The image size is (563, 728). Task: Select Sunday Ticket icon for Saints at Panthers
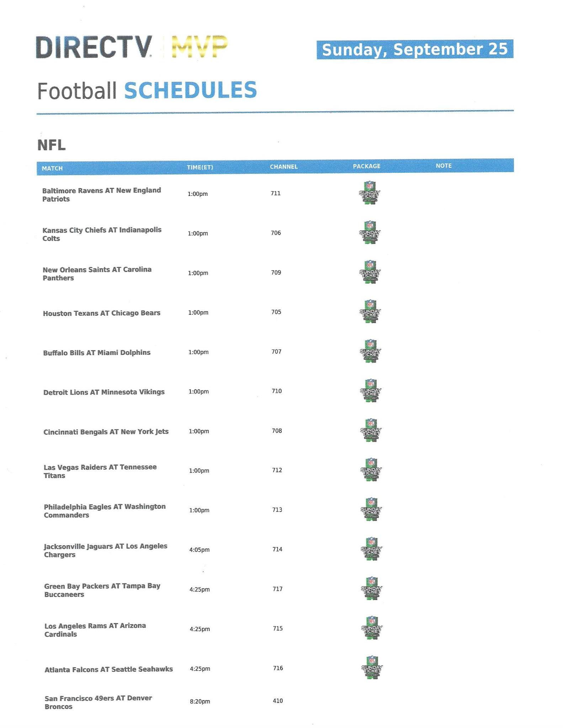click(x=370, y=272)
